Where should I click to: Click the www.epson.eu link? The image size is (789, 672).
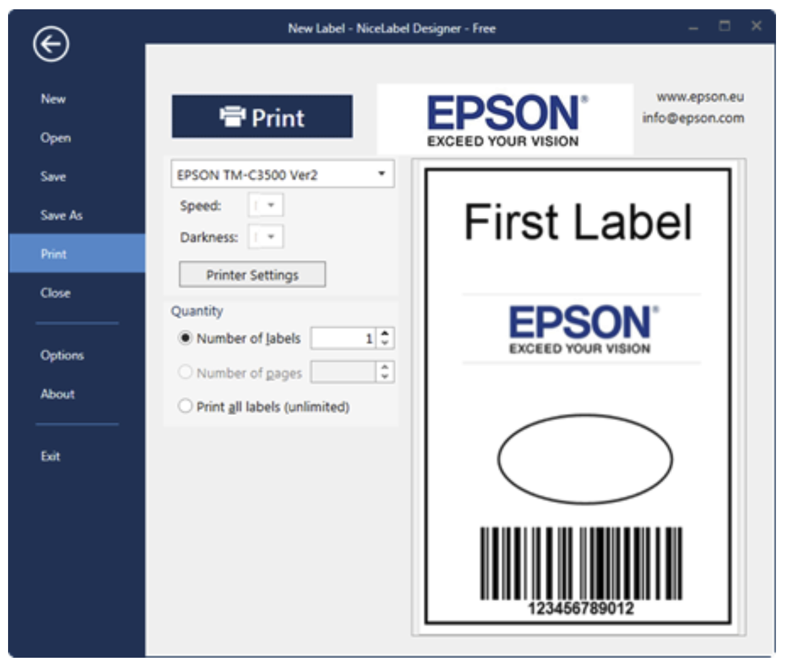coord(700,97)
